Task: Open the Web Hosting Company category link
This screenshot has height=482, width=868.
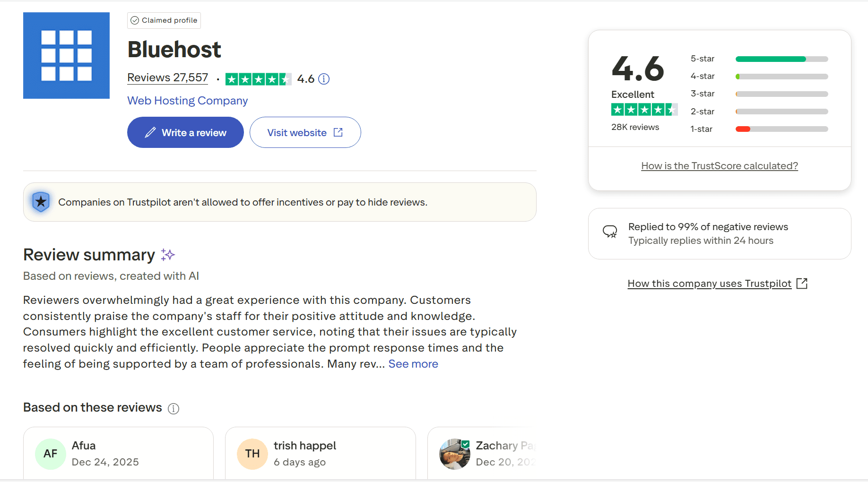Action: click(x=187, y=100)
